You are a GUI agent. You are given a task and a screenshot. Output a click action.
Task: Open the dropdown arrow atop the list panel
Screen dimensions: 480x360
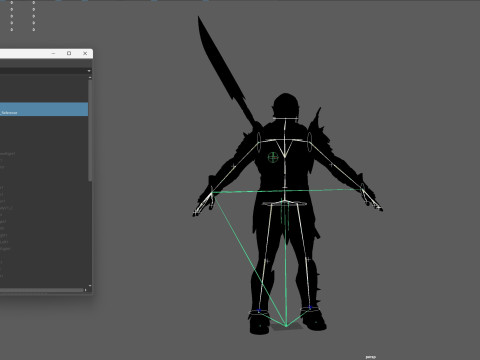tap(89, 71)
